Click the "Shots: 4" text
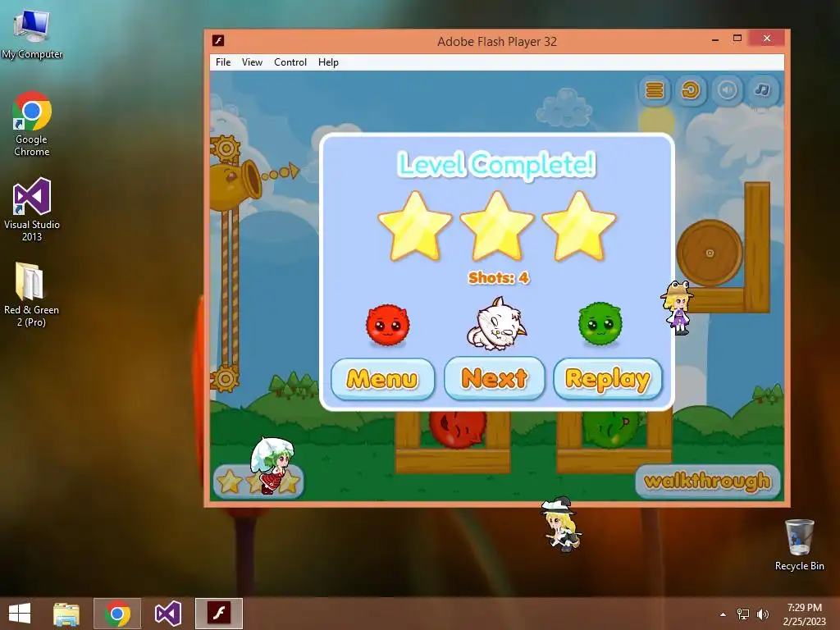 tap(498, 277)
